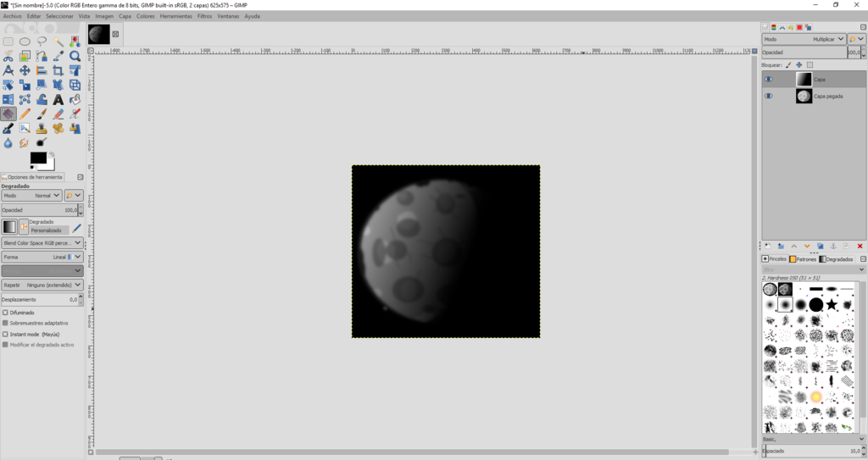Switch to the Pinceles tab
This screenshot has height=460, width=868.
click(x=775, y=259)
